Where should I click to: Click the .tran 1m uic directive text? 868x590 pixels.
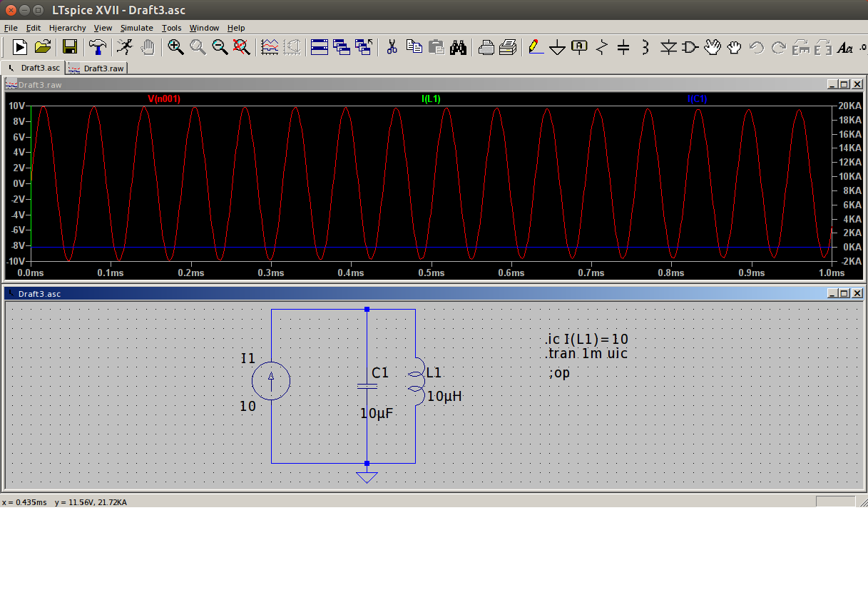pos(586,353)
